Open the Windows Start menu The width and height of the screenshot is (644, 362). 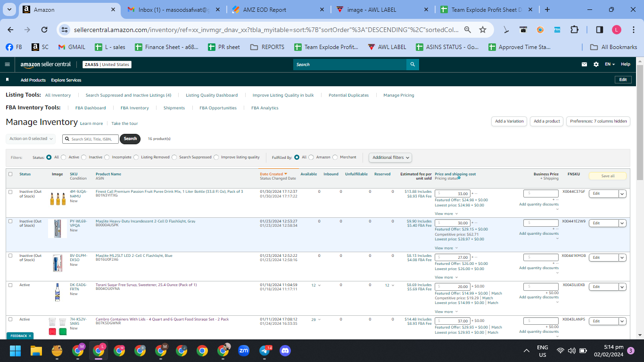[x=16, y=351]
